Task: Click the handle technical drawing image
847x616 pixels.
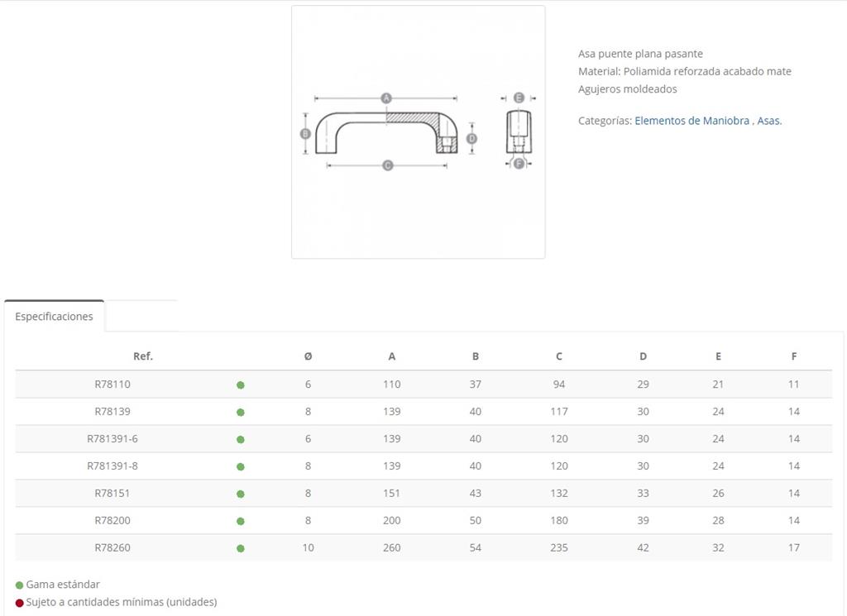Action: [x=418, y=131]
